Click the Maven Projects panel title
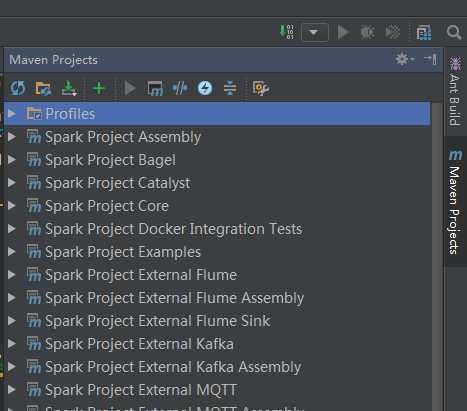Viewport: 467px width, 411px height. 53,60
